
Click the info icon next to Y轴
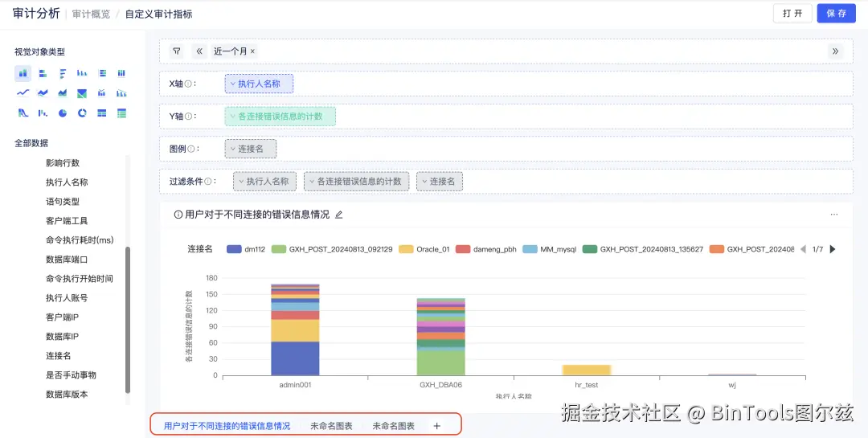tap(188, 117)
